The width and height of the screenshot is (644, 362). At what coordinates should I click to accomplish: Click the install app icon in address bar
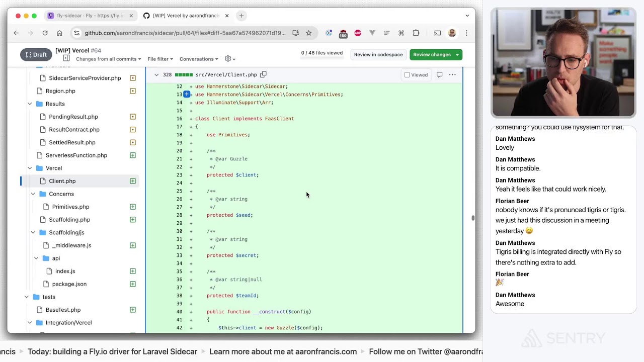coord(295,33)
